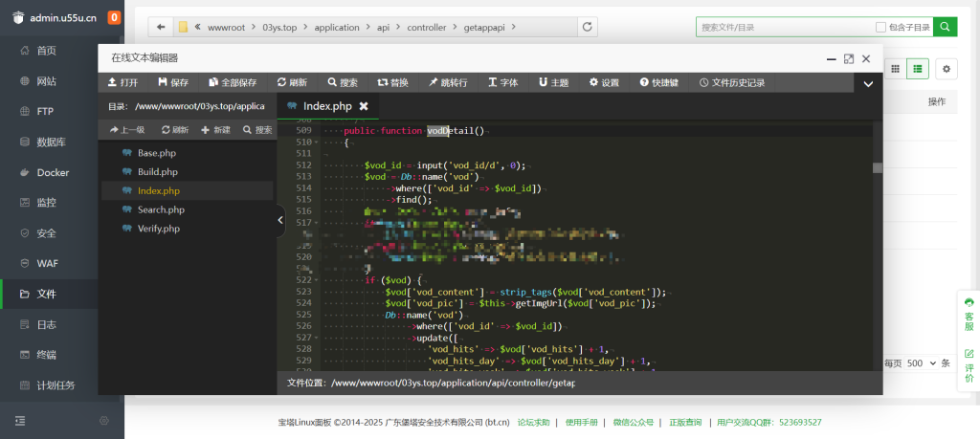The height and width of the screenshot is (439, 980).
Task: Open the 首页 home sidebar item
Action: (47, 51)
